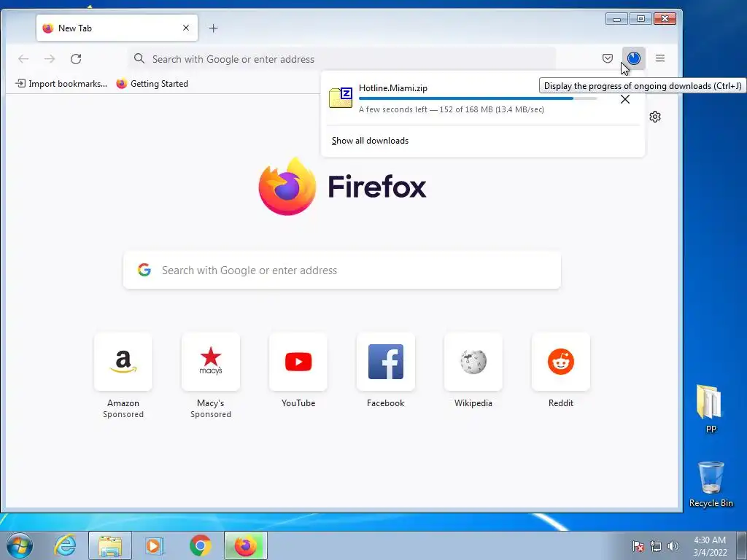This screenshot has width=747, height=560.
Task: Select the Recycle Bin desktop icon
Action: (x=711, y=484)
